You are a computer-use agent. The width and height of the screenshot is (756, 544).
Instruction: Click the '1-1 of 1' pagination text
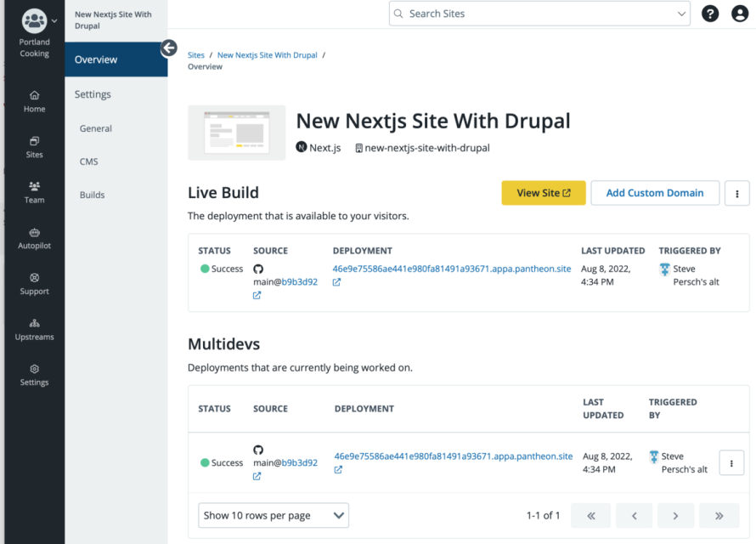coord(543,516)
